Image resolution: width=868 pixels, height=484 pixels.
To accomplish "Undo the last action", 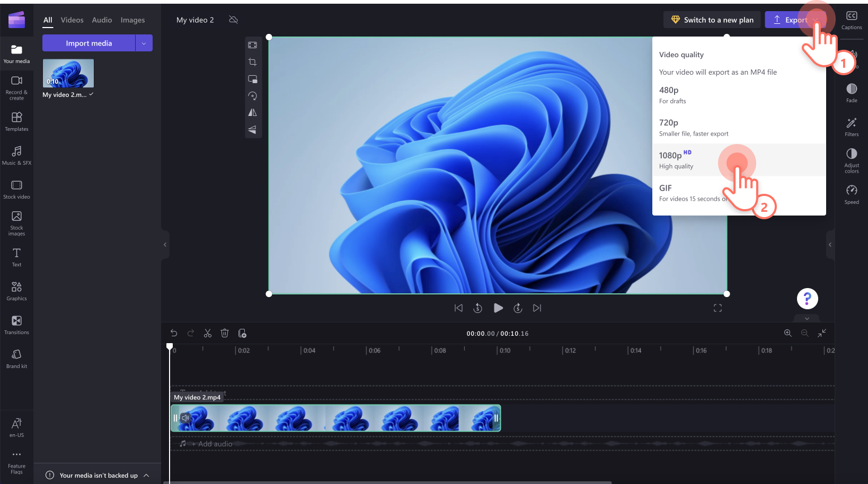I will tap(174, 333).
